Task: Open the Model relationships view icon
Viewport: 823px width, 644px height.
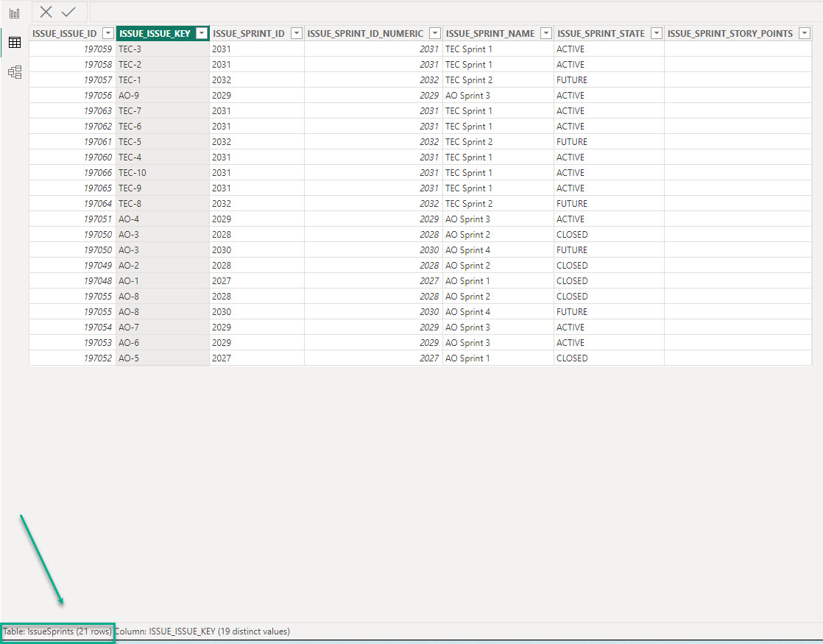Action: click(x=14, y=72)
